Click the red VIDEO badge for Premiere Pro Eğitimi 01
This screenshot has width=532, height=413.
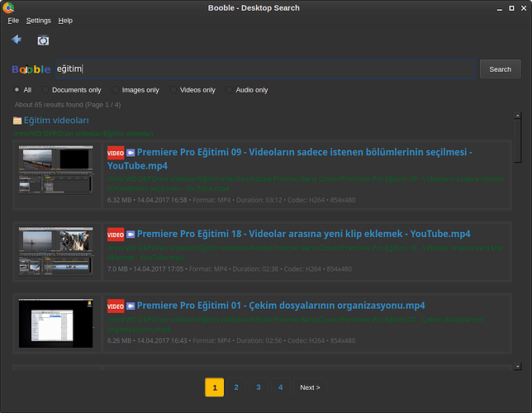pos(116,306)
